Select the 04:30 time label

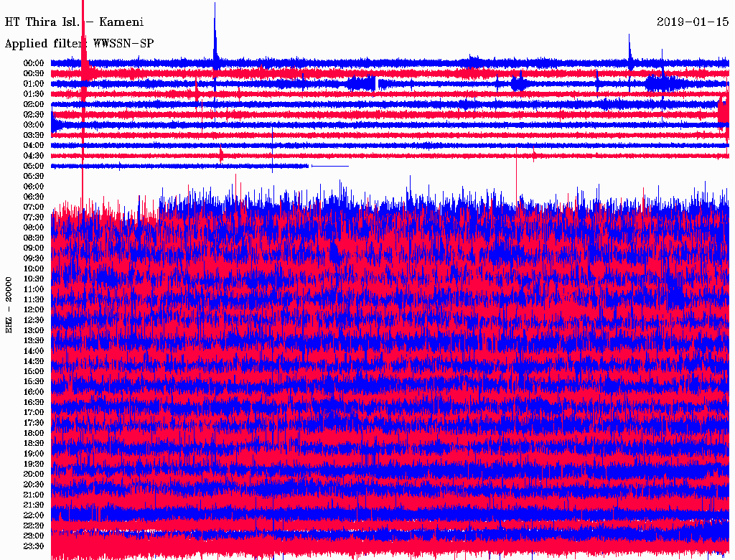pyautogui.click(x=34, y=156)
